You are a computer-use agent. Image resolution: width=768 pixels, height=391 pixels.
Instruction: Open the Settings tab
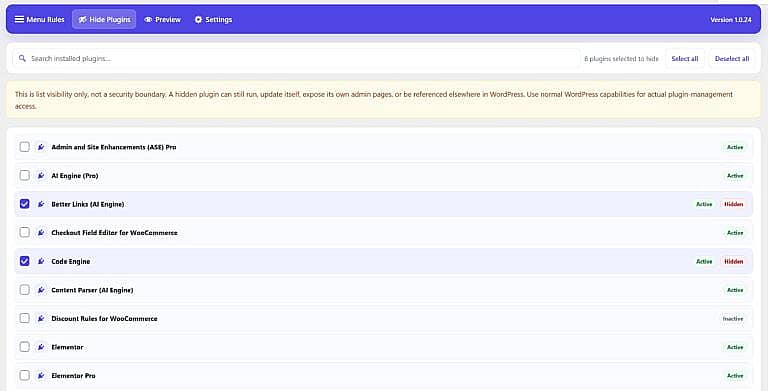click(213, 20)
